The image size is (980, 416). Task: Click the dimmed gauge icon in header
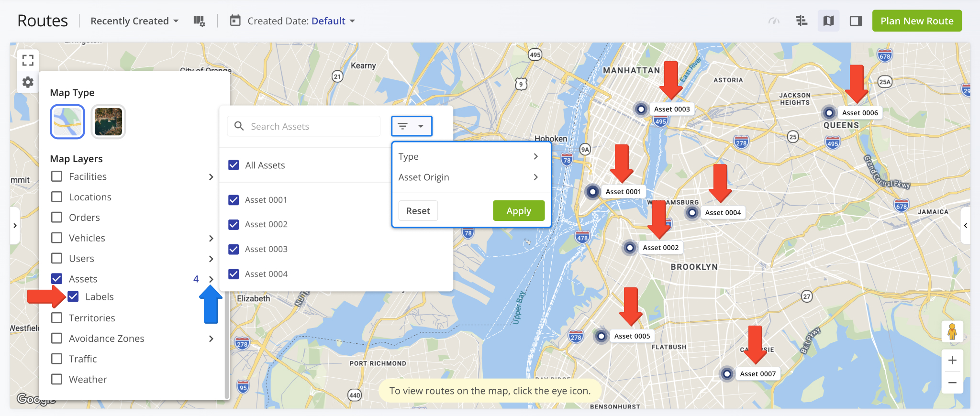[x=774, y=21]
